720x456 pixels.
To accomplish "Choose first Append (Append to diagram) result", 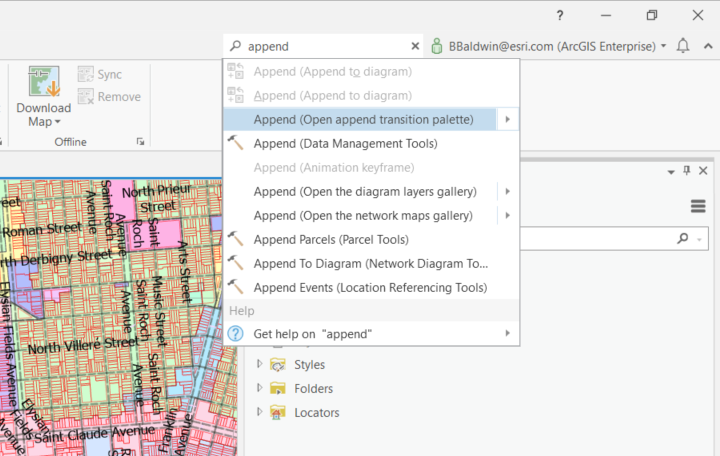I will coord(371,72).
